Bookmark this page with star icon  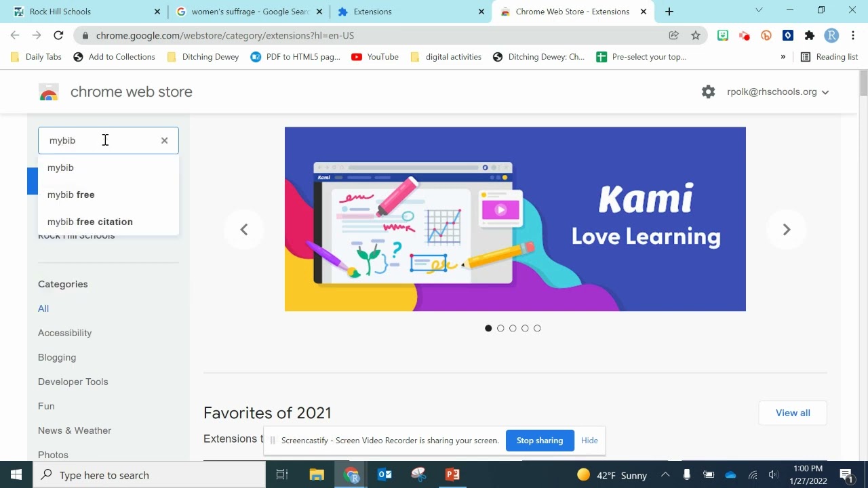[x=696, y=35]
